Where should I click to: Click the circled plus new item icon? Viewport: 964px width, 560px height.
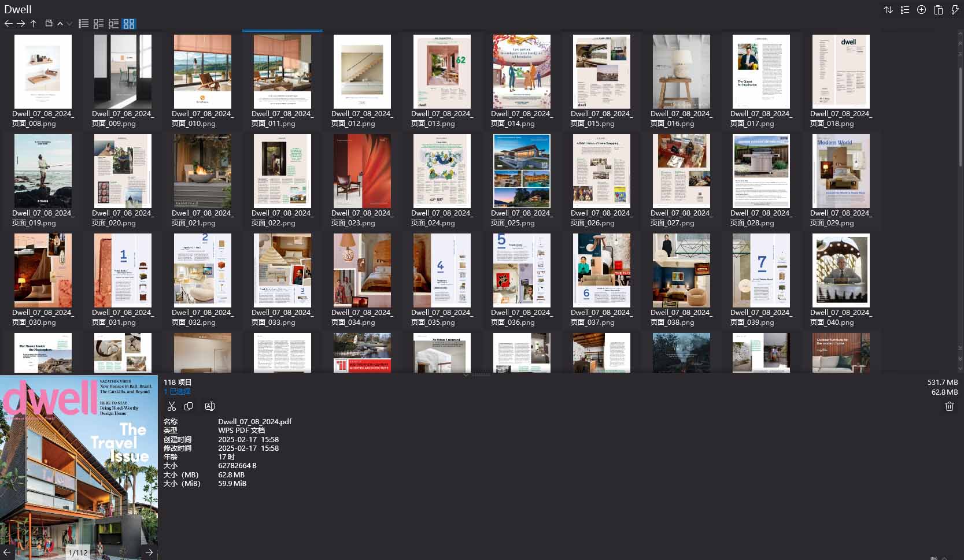tap(922, 10)
